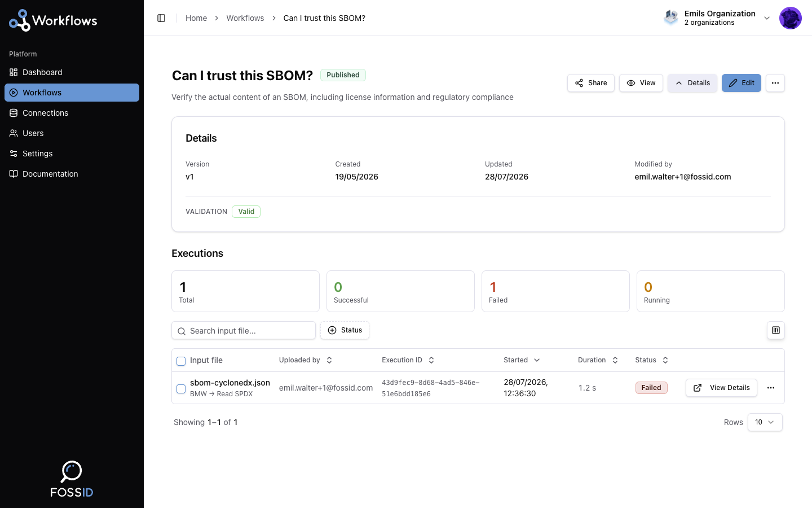The image size is (812, 508).
Task: Open Connections in the sidebar
Action: [x=72, y=113]
